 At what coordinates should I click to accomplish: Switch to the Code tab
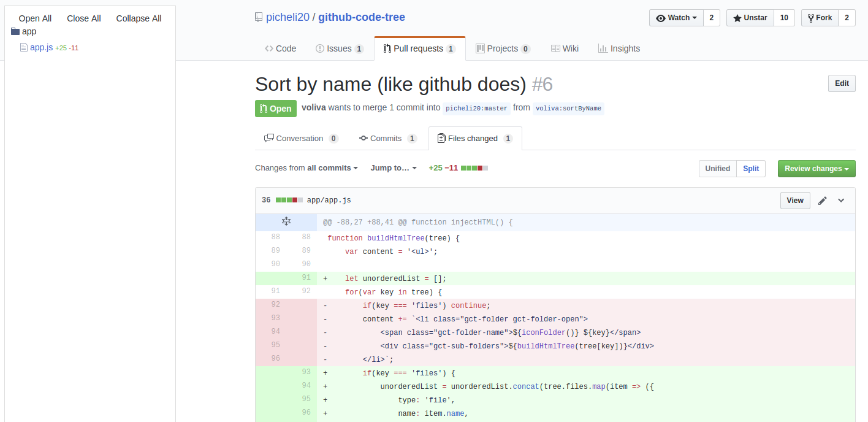pyautogui.click(x=280, y=48)
